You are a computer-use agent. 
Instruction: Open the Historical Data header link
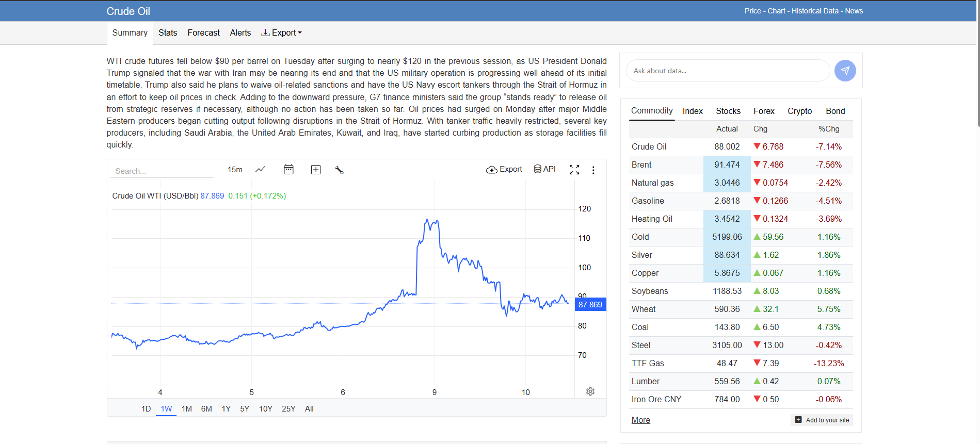point(815,11)
